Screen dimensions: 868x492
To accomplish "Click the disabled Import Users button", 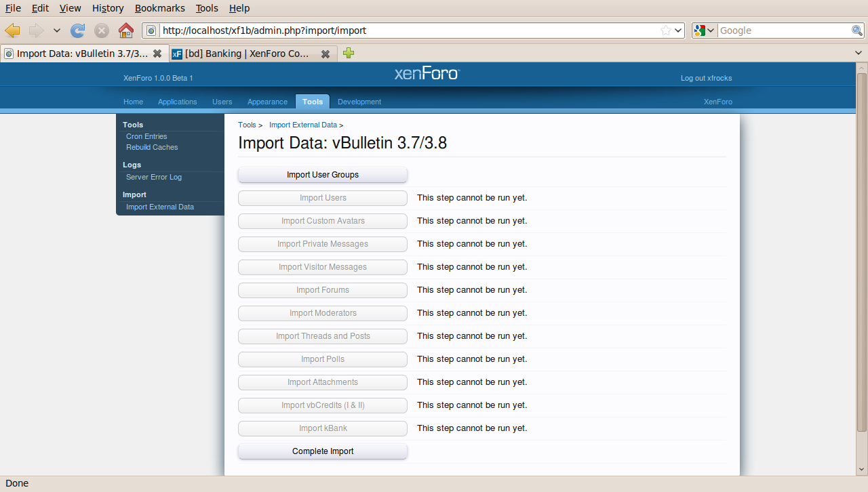I will coord(323,198).
